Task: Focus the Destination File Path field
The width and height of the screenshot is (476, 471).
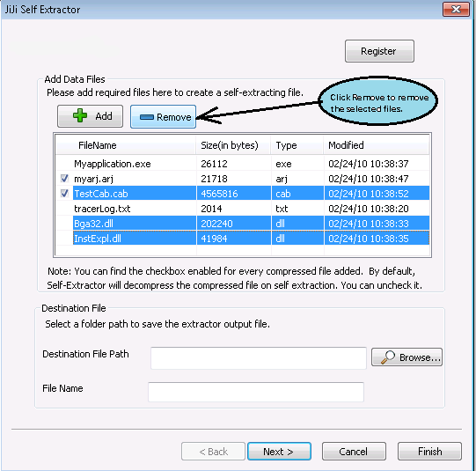Action: click(x=259, y=358)
